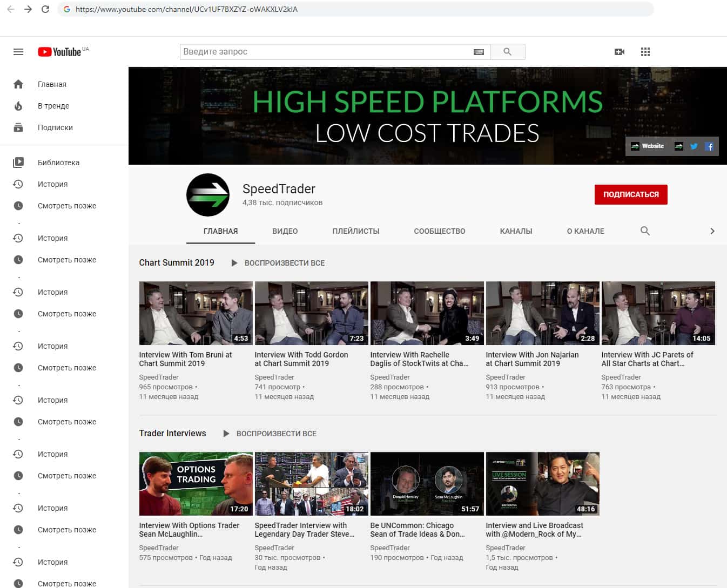Switch to the ВИДЕО tab

click(x=285, y=231)
